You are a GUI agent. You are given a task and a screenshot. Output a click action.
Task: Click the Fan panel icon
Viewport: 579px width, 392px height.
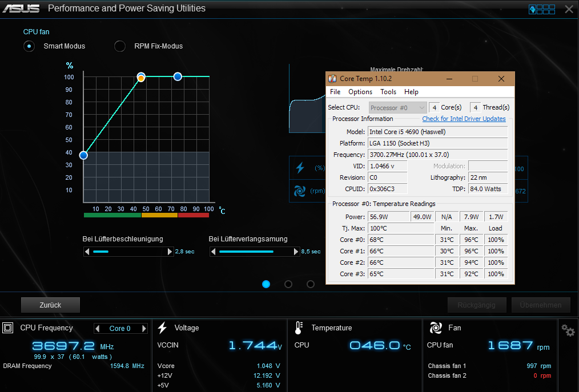tap(436, 328)
